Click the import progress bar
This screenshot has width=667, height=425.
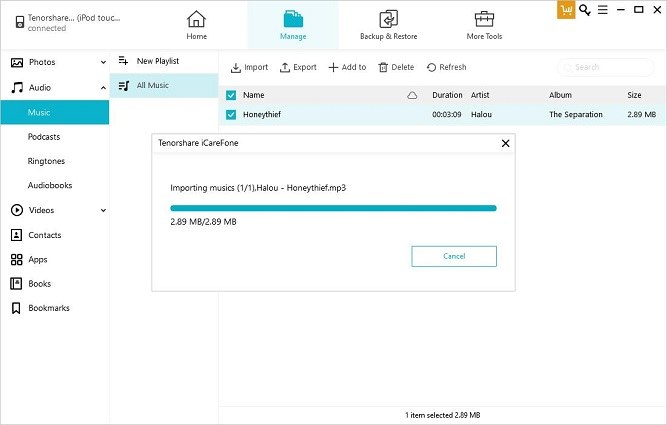click(x=333, y=208)
